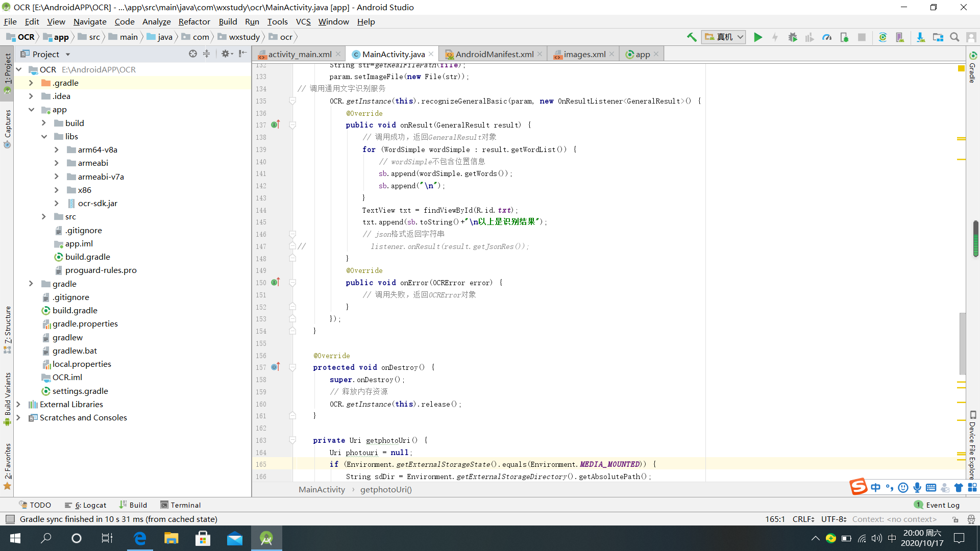The height and width of the screenshot is (551, 980).
Task: Open the AVD Manager icon
Action: coord(900,37)
